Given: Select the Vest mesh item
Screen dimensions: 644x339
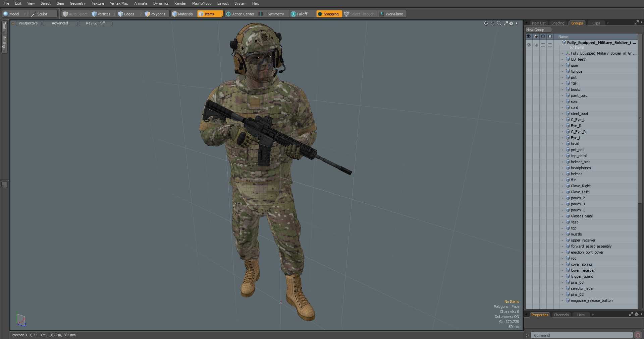Looking at the screenshot, I should click(x=574, y=222).
